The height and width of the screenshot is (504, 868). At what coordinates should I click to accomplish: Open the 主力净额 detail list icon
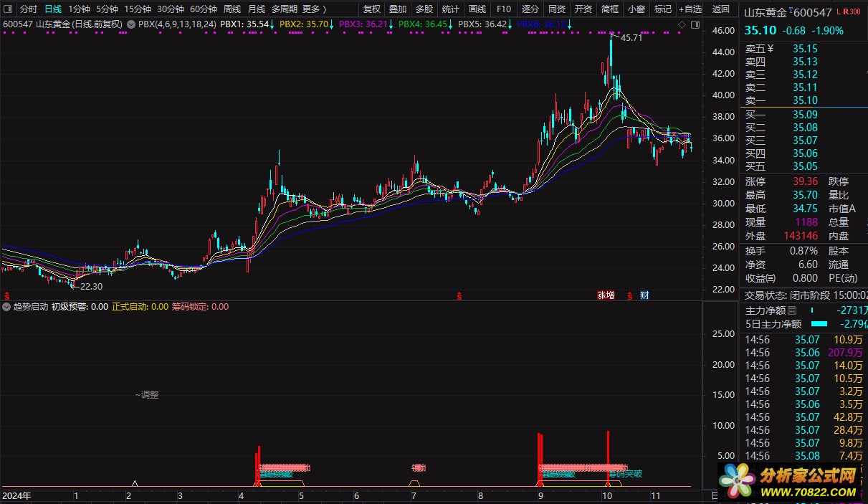[x=792, y=310]
